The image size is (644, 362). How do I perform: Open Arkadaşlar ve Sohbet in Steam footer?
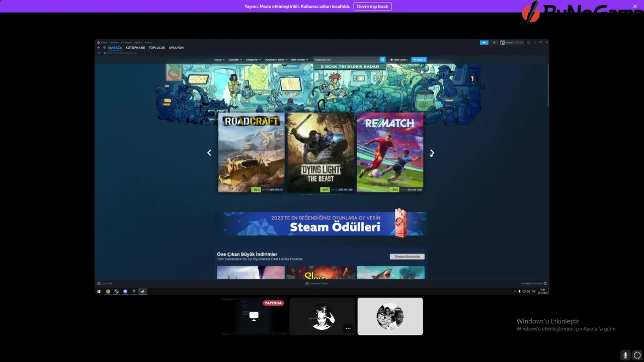click(533, 284)
